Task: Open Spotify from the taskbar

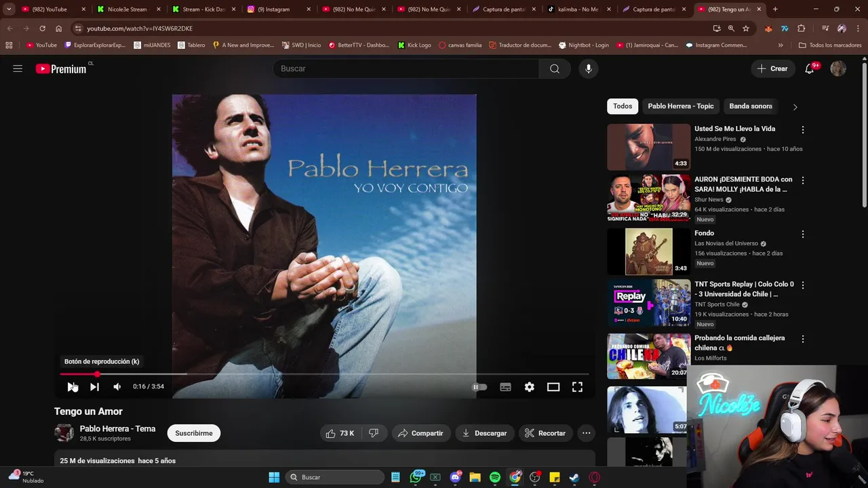Action: (x=495, y=477)
